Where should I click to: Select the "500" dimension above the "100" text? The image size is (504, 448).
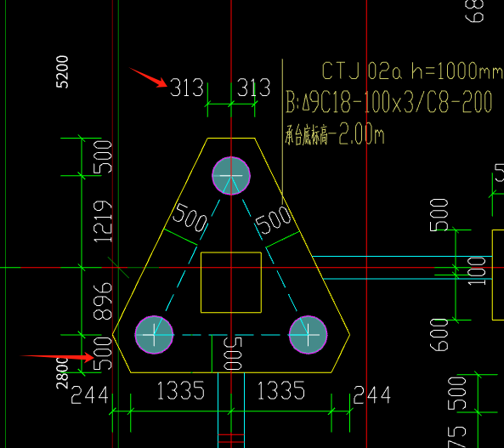pyautogui.click(x=439, y=215)
